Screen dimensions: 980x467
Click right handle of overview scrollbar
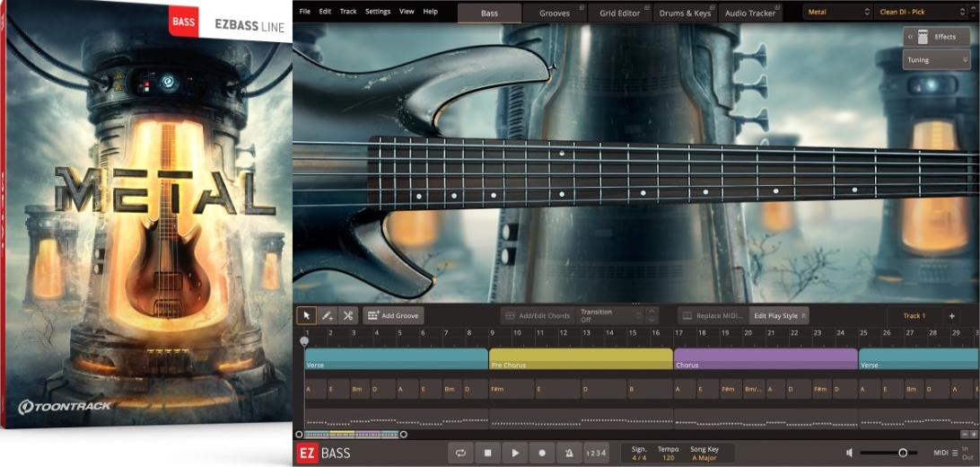click(404, 434)
